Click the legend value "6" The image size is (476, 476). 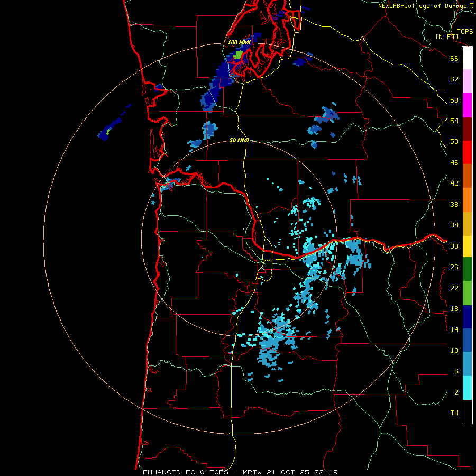[456, 371]
